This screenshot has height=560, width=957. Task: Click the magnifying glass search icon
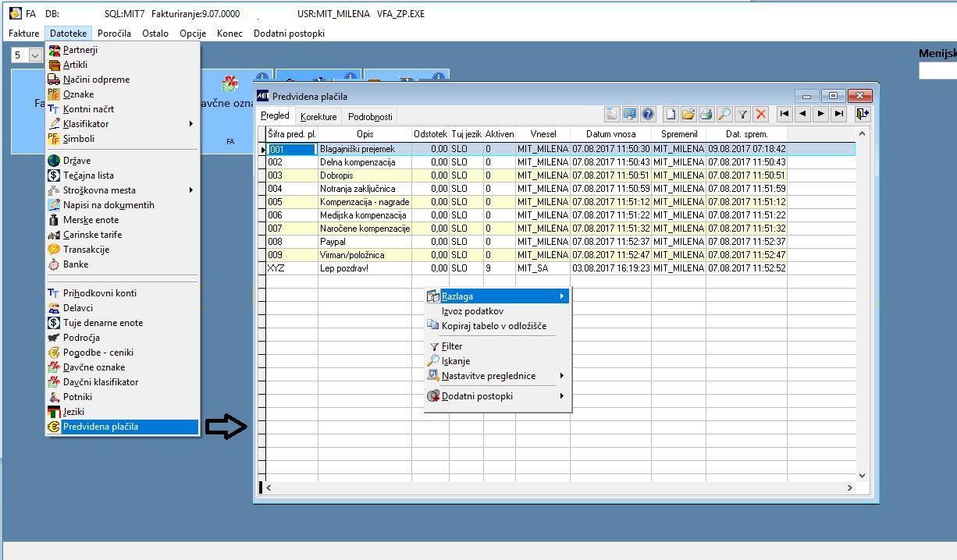tap(724, 115)
